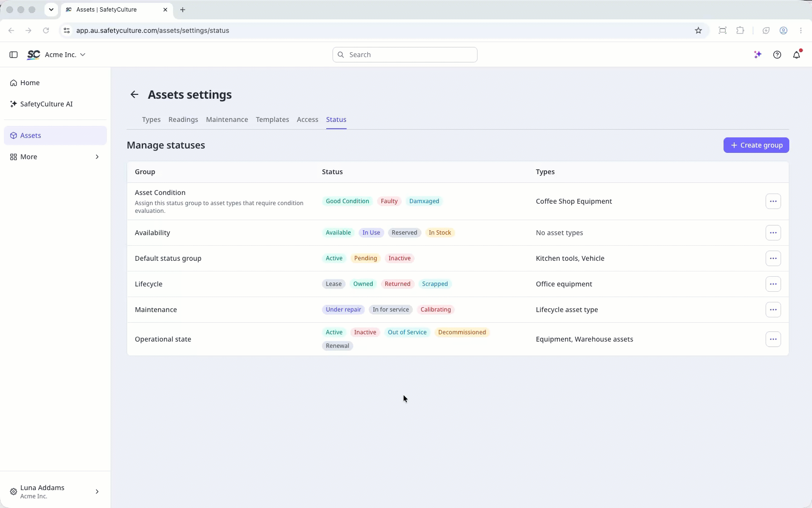Click the Scrapped status tag

coord(435,284)
